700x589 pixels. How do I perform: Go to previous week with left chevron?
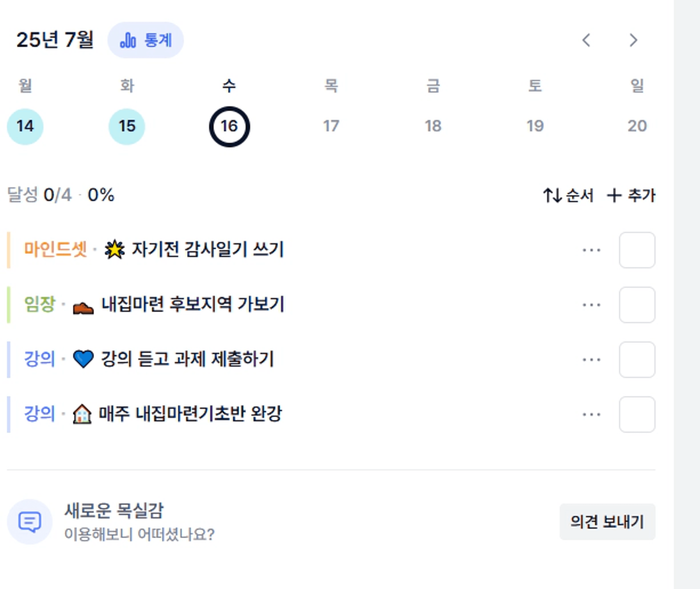point(586,40)
